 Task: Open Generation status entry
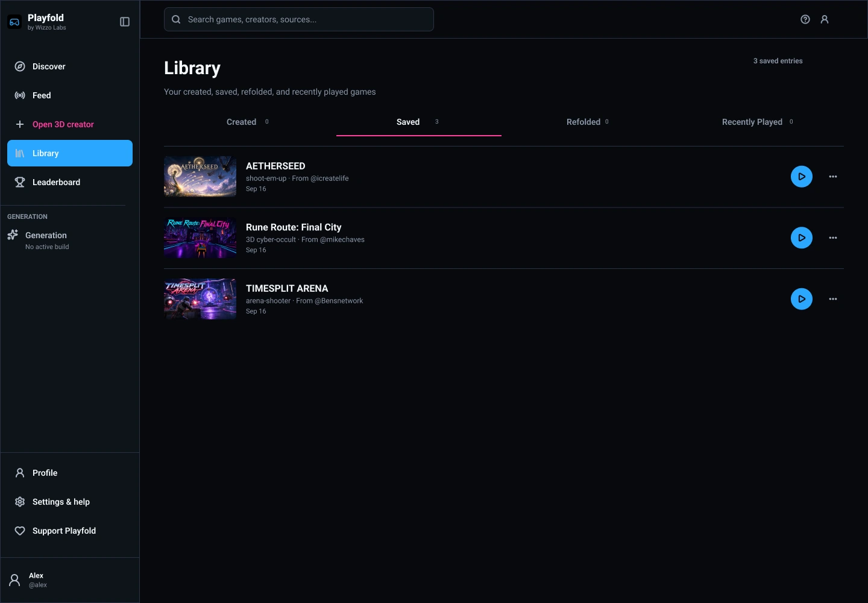66,240
